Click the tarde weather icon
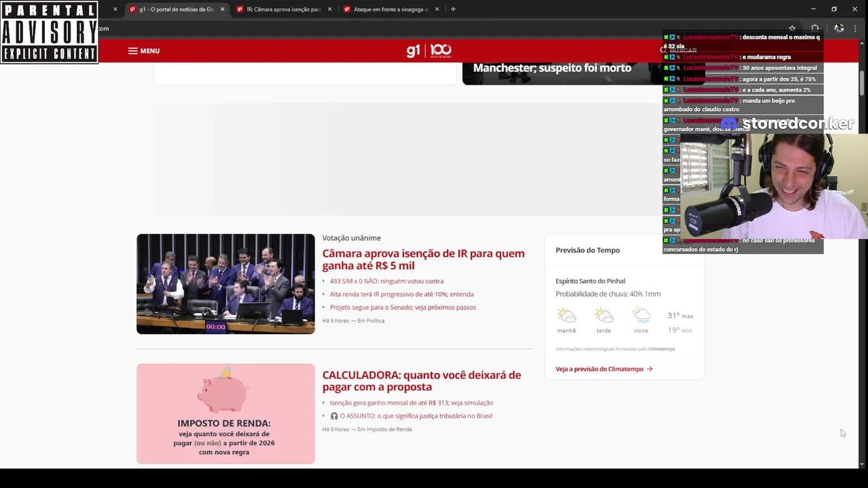Viewport: 868px width, 488px height. 604,316
